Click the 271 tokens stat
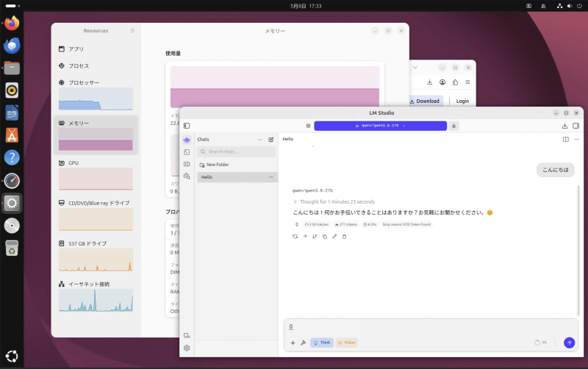The image size is (588, 369). pyautogui.click(x=345, y=225)
